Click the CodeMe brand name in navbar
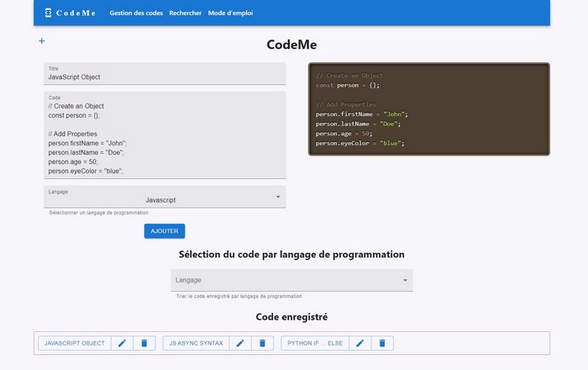Image resolution: width=588 pixels, height=370 pixels. click(76, 13)
